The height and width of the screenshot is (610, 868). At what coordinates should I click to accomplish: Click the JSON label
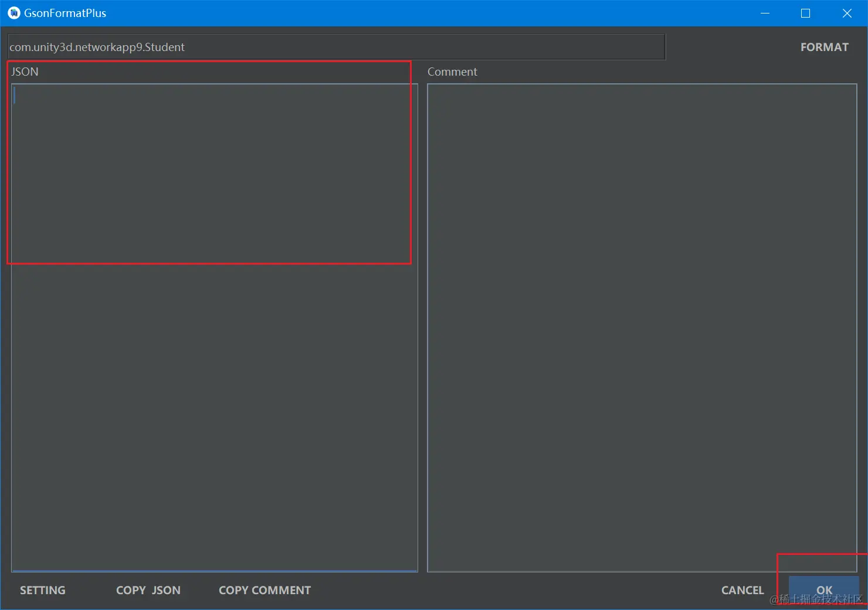coord(25,72)
